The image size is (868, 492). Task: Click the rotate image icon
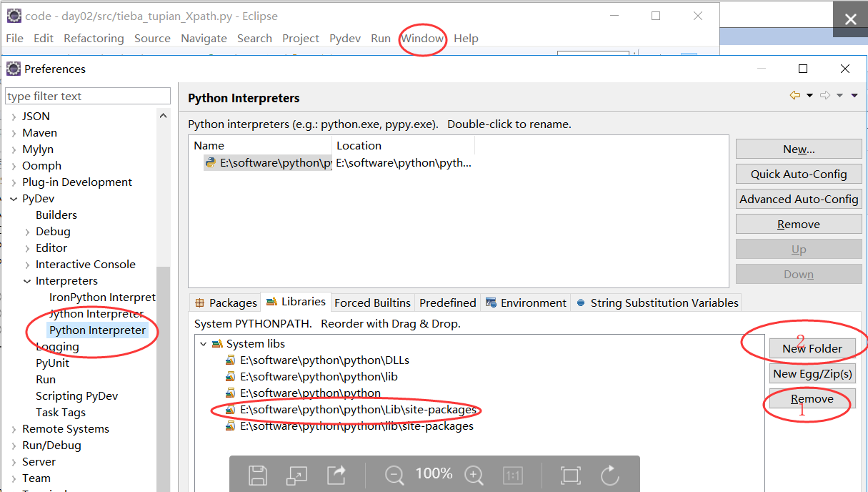(609, 475)
